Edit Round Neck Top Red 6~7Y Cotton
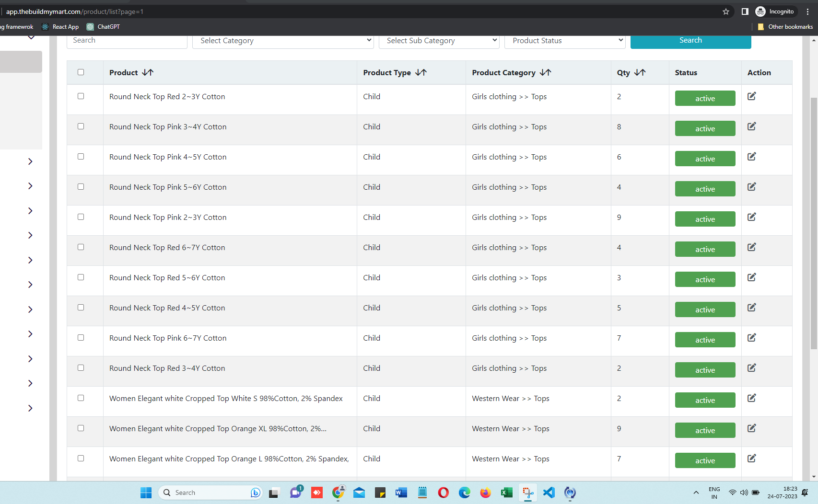The image size is (818, 504). [751, 247]
